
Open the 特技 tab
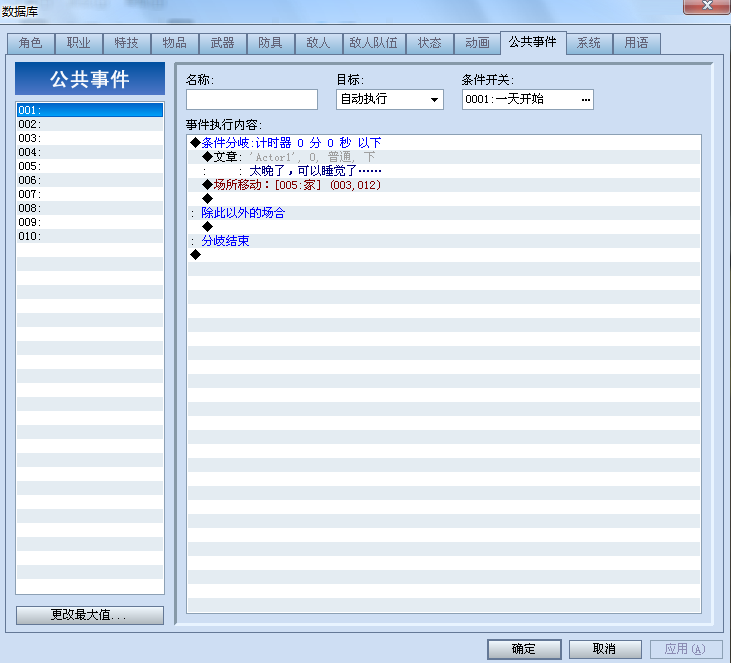127,43
